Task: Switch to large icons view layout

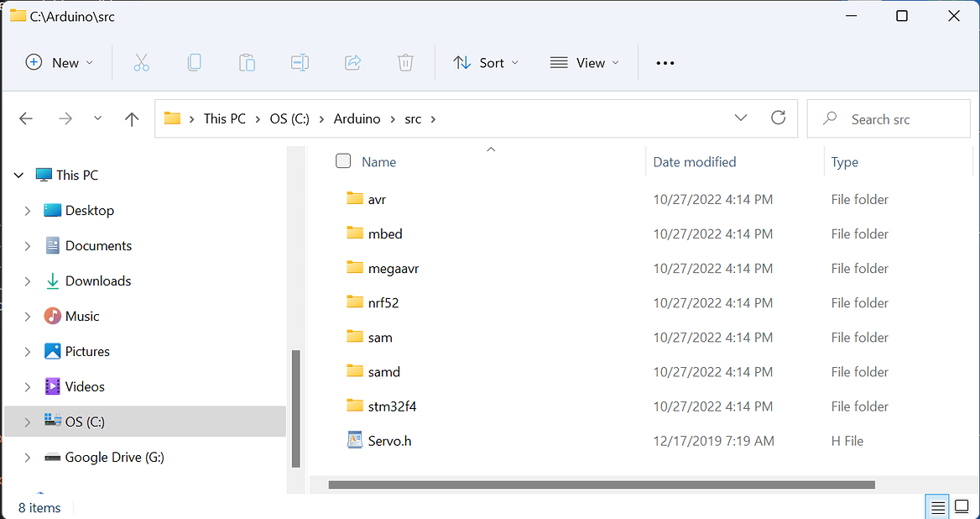Action: (x=962, y=506)
